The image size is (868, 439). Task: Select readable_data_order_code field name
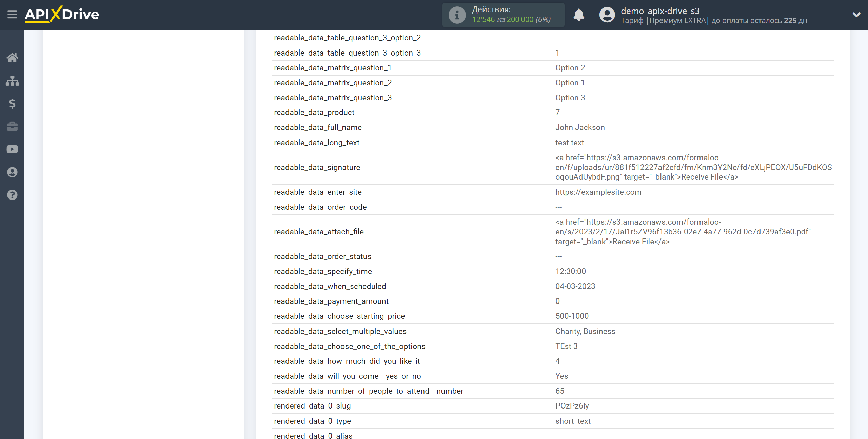point(320,207)
